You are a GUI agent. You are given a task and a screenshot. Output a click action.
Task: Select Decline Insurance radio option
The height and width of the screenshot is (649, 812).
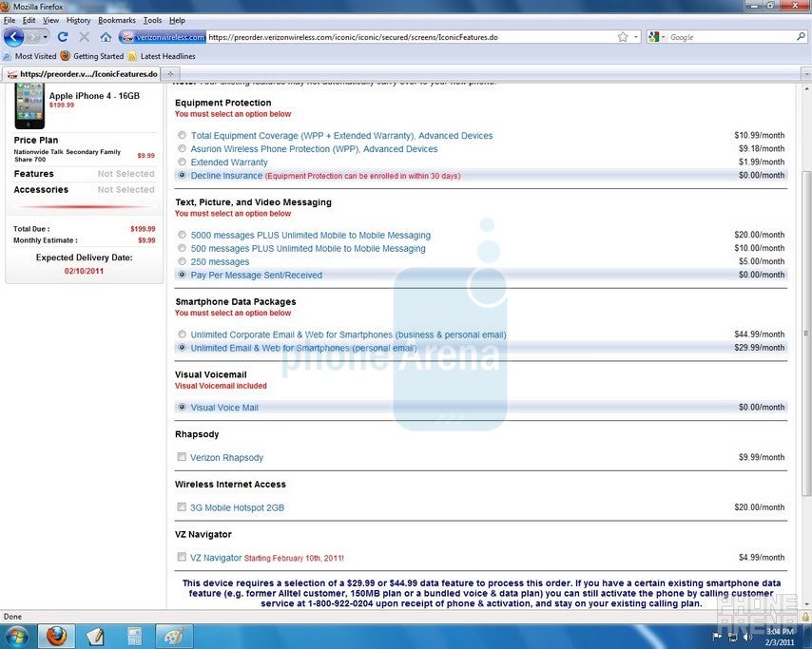pyautogui.click(x=182, y=176)
